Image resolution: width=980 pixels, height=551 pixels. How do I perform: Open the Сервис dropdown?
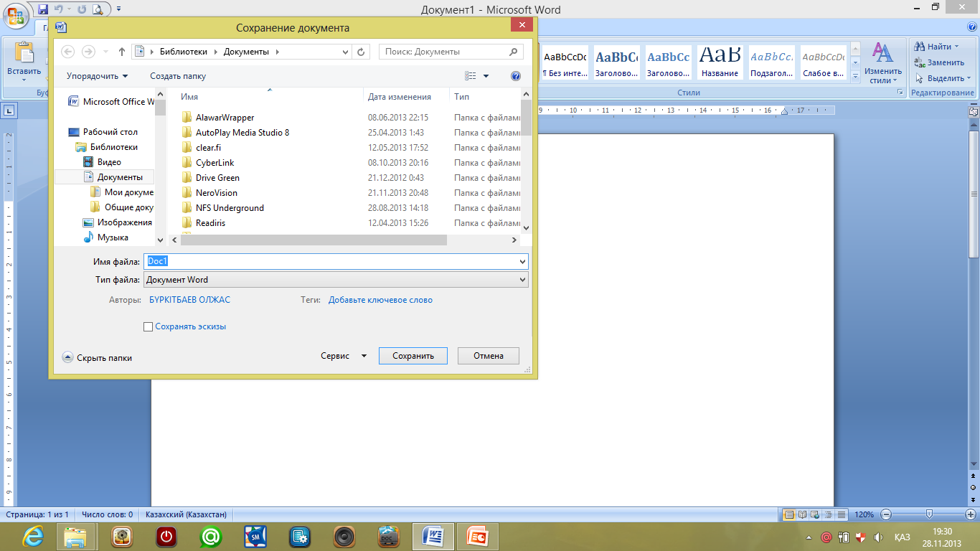(344, 356)
